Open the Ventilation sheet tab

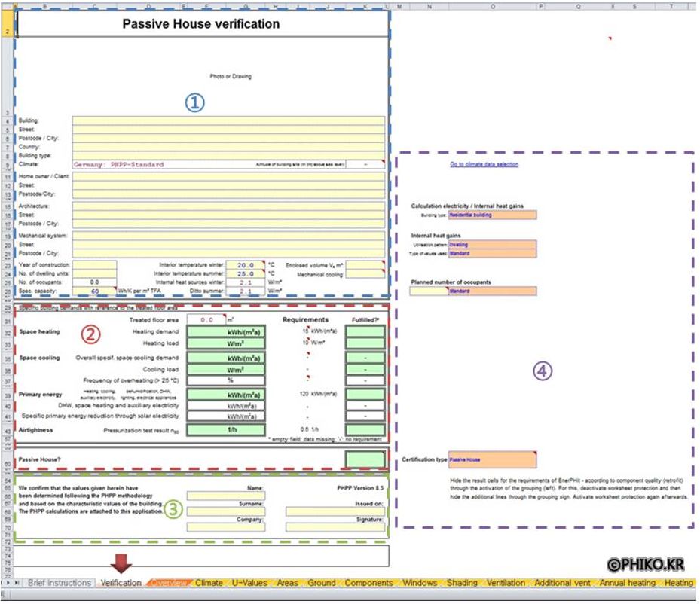(x=506, y=583)
